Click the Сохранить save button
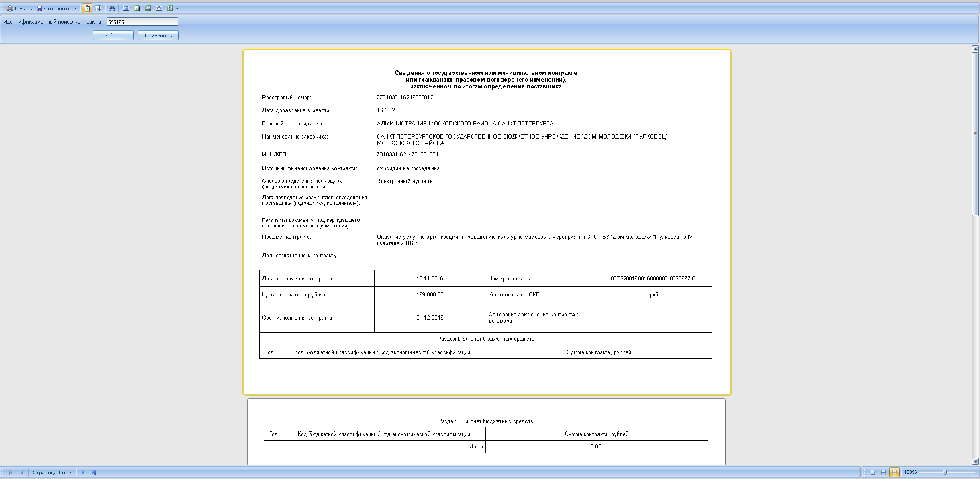The height and width of the screenshot is (479, 980). pos(53,8)
